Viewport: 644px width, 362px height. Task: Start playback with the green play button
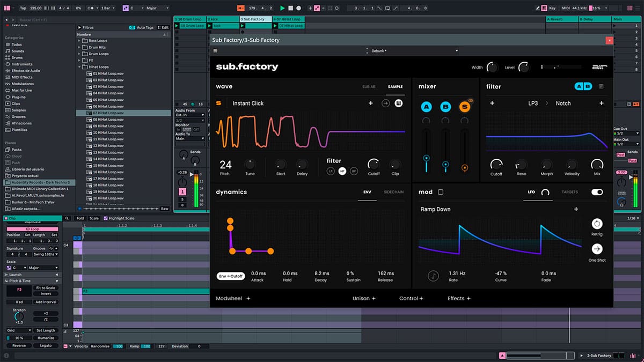(x=282, y=8)
